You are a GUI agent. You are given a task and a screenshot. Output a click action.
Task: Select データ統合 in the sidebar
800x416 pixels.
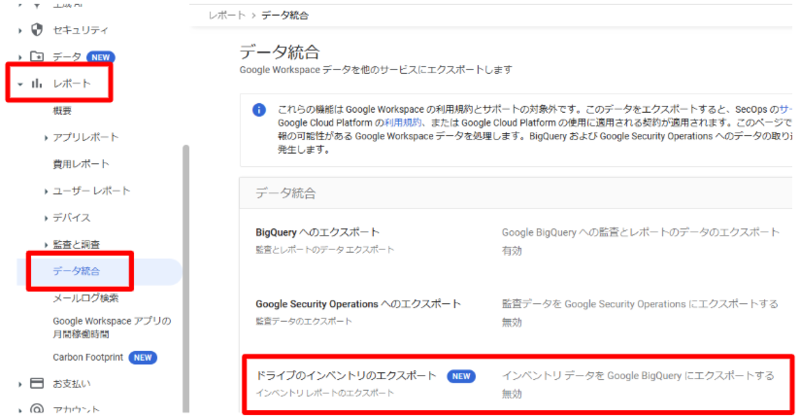(77, 271)
